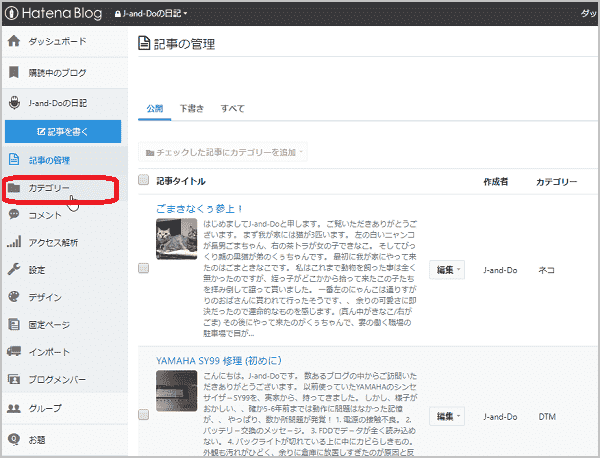
Task: Click J-and-Do author in ごまきなくぅ参上！ row
Action: [x=500, y=270]
